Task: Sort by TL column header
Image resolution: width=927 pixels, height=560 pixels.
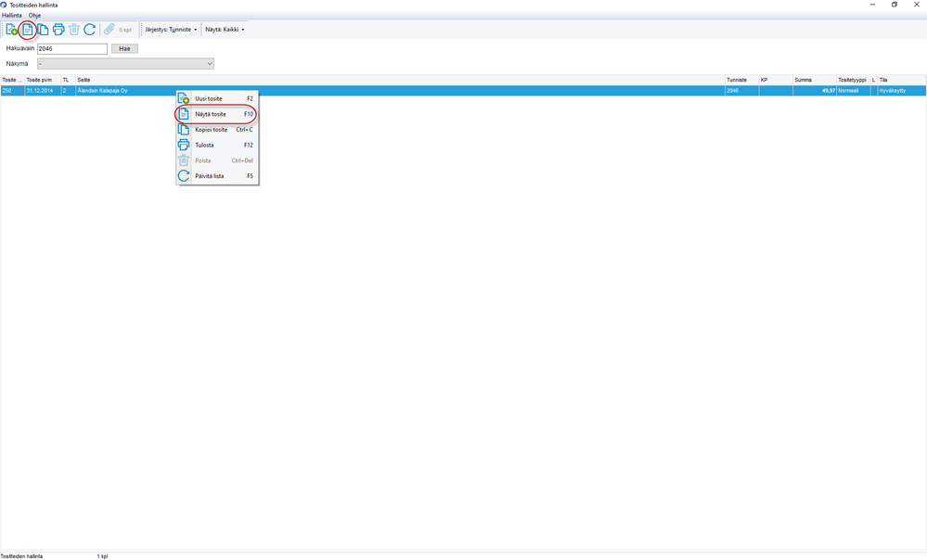Action: pyautogui.click(x=68, y=80)
